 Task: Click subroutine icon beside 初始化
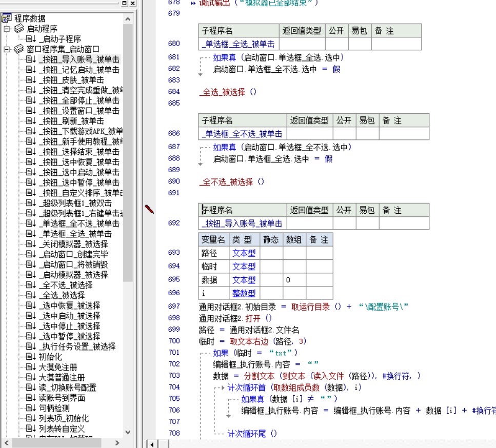click(31, 357)
